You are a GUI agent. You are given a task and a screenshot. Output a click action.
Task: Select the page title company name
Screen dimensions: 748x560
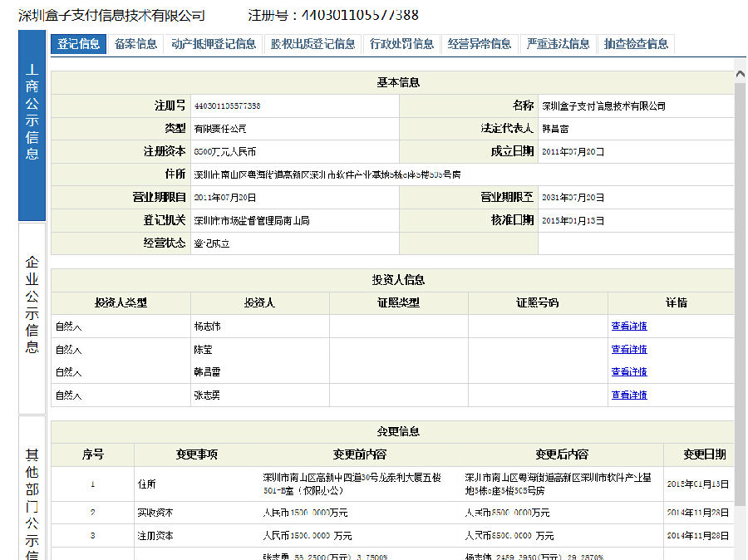click(111, 16)
